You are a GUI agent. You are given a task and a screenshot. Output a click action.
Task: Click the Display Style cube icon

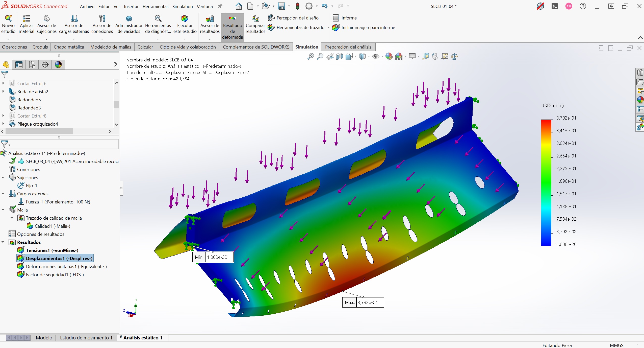(363, 56)
